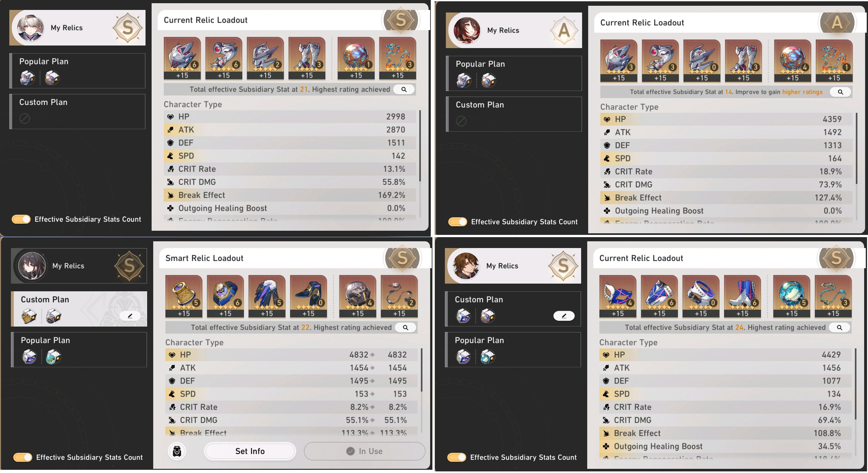The width and height of the screenshot is (868, 473).
Task: Click the A rating badge beside My Relics
Action: click(x=564, y=31)
